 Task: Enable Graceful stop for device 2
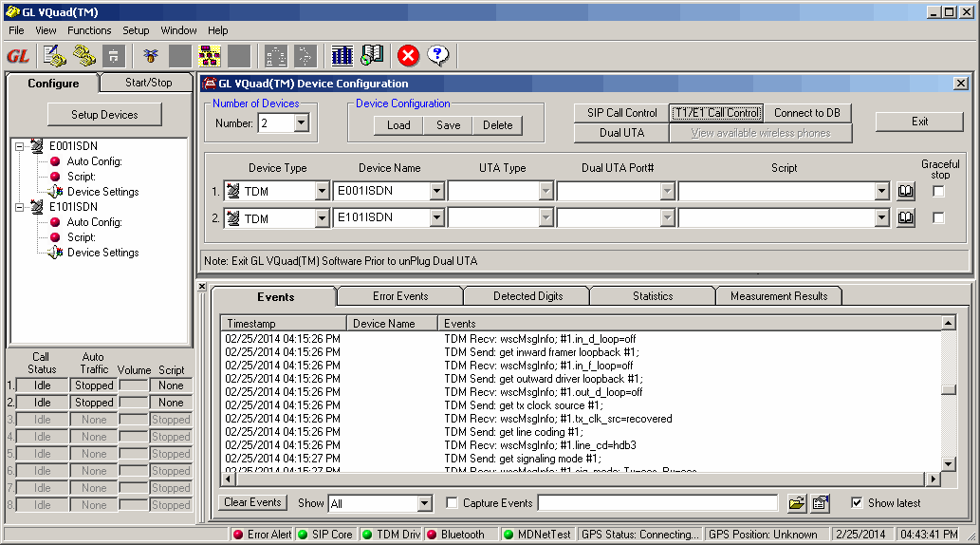pos(938,217)
